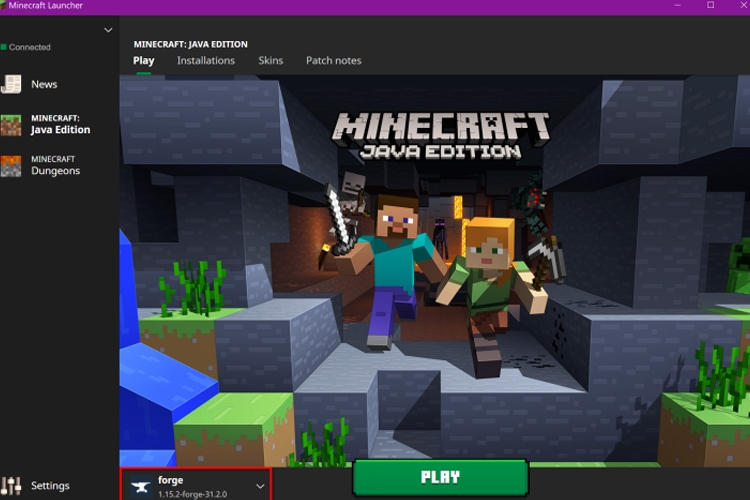Expand the account chevron above Connected

(108, 30)
